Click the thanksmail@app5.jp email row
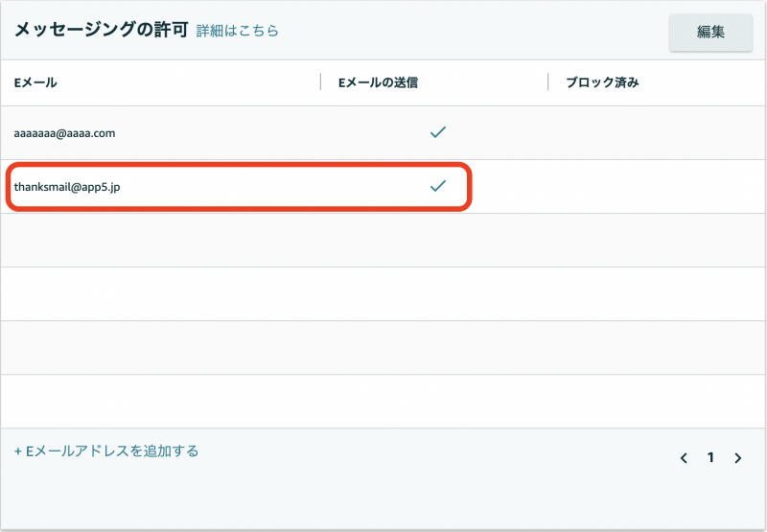Image resolution: width=767 pixels, height=532 pixels. click(383, 187)
